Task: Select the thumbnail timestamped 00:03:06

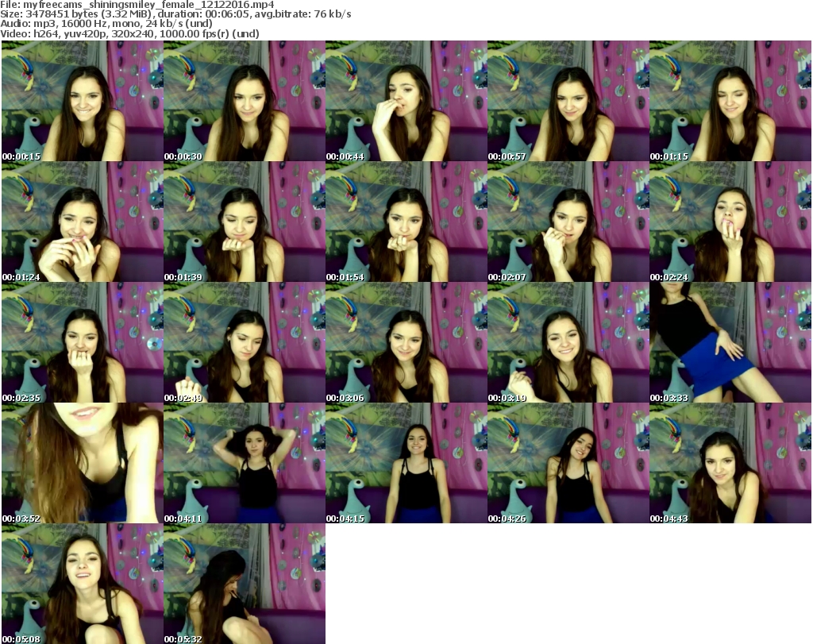Action: point(406,342)
